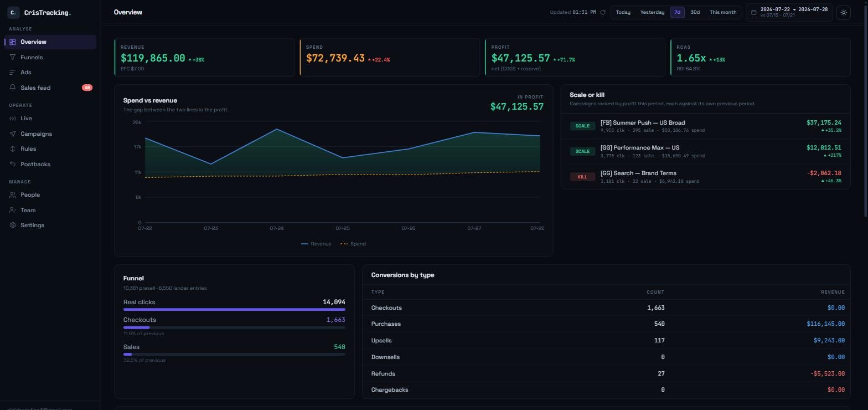The width and height of the screenshot is (868, 410).
Task: Open the Settings page
Action: coord(50,225)
